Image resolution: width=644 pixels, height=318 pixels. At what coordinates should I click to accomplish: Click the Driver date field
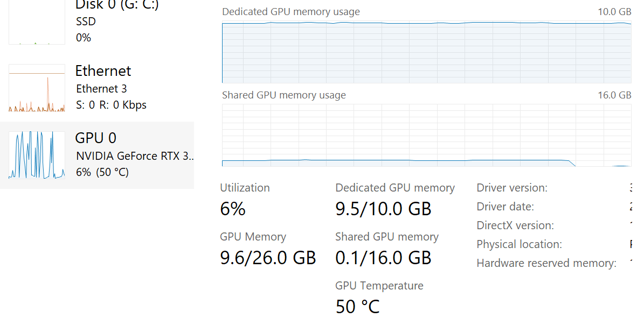click(x=504, y=206)
